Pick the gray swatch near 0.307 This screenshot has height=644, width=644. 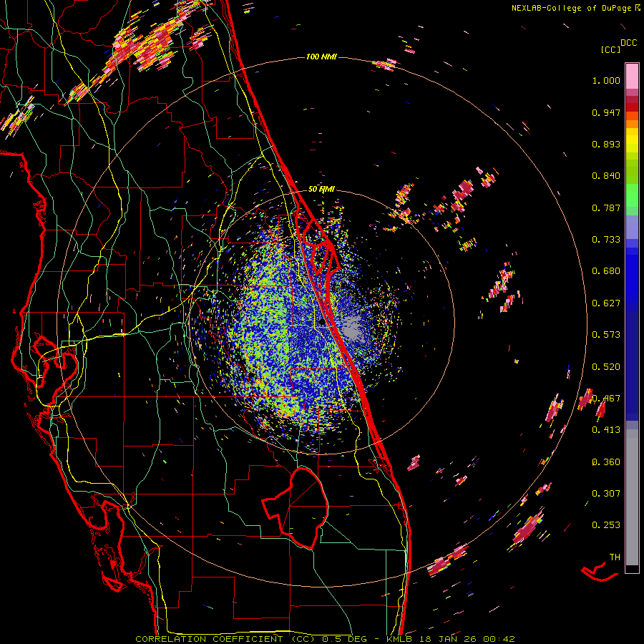(x=632, y=497)
